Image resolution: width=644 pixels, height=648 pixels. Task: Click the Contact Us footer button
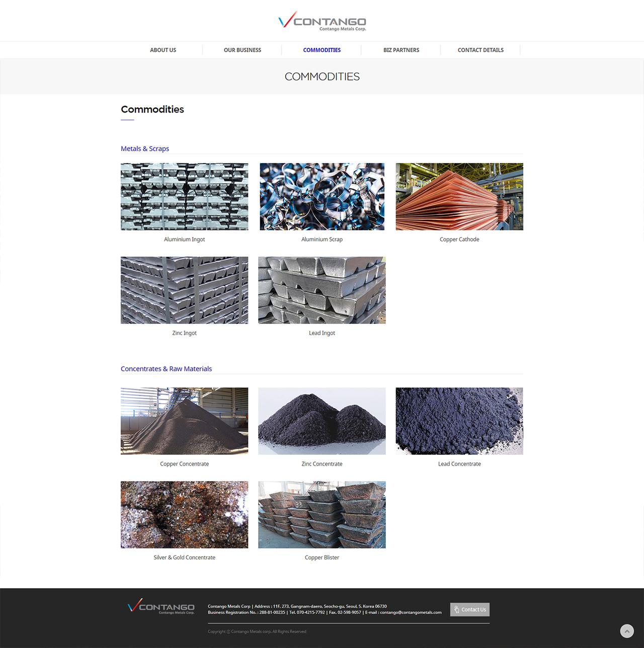[x=470, y=609]
